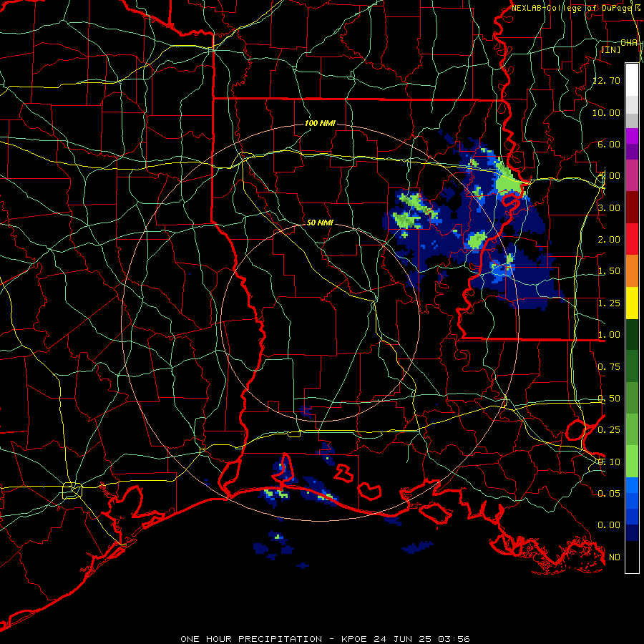Click the "50 NMI" range ring label

[x=320, y=223]
